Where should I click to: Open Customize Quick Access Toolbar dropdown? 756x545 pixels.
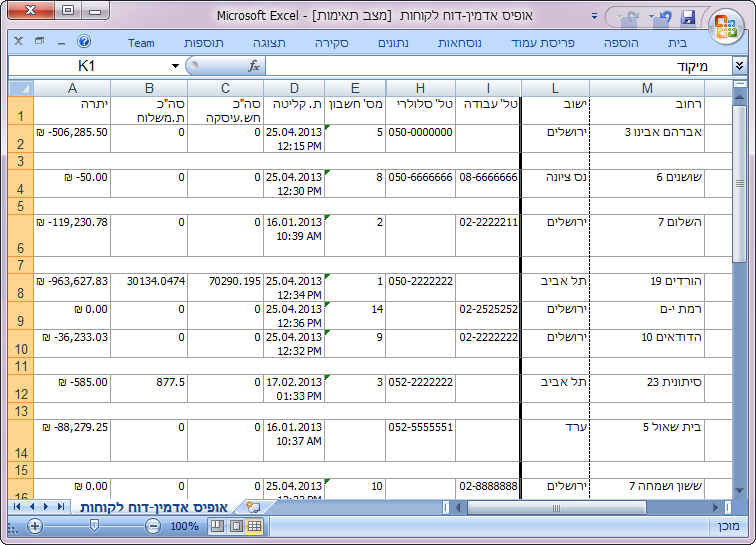(x=595, y=19)
